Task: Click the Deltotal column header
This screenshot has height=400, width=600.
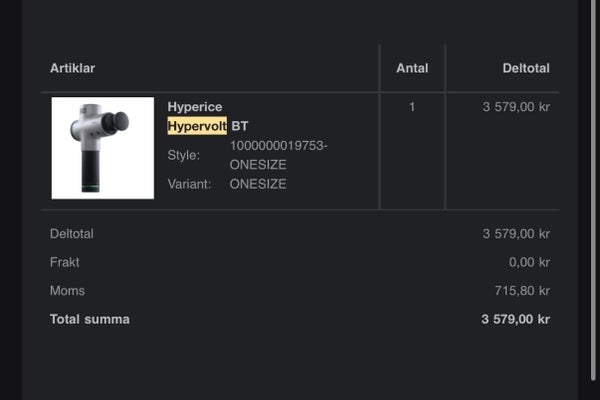Action: [526, 68]
